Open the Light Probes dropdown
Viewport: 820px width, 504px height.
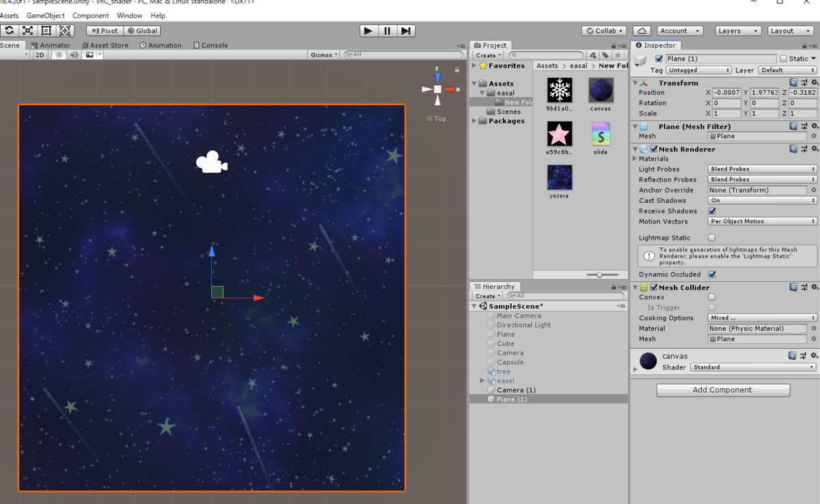click(762, 169)
